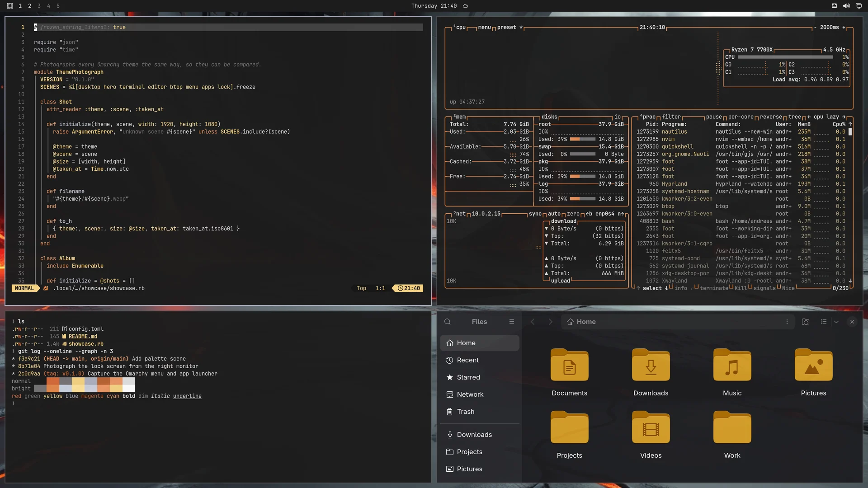Open the Home path three-dot menu
Viewport: 868px width, 488px height.
[787, 322]
